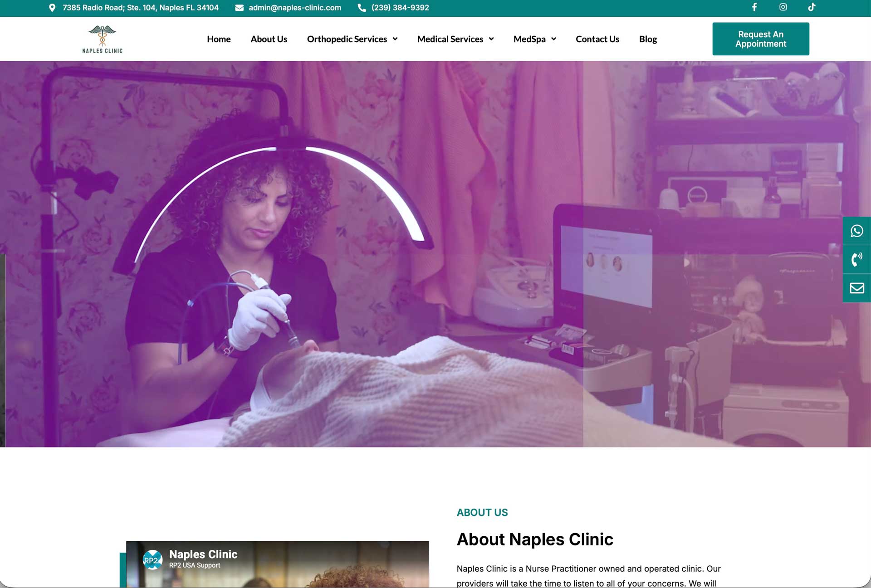Open the Blog menu item
This screenshot has height=588, width=871.
tap(648, 39)
